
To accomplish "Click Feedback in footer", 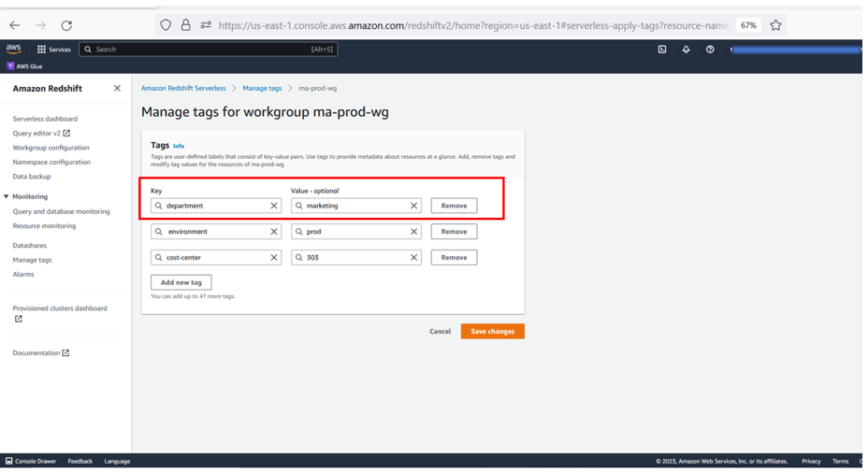I will [80, 461].
